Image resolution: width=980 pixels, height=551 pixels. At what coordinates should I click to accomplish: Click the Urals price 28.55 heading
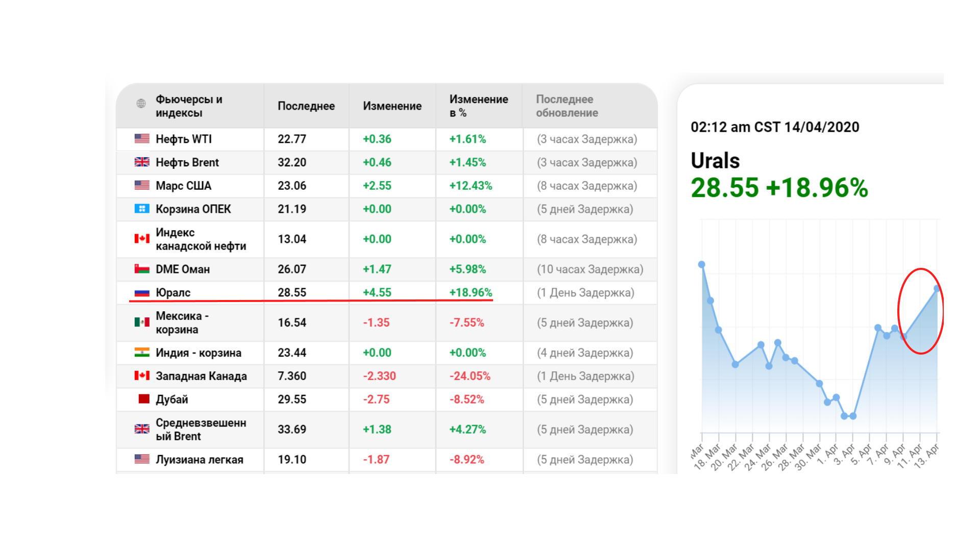click(x=724, y=188)
